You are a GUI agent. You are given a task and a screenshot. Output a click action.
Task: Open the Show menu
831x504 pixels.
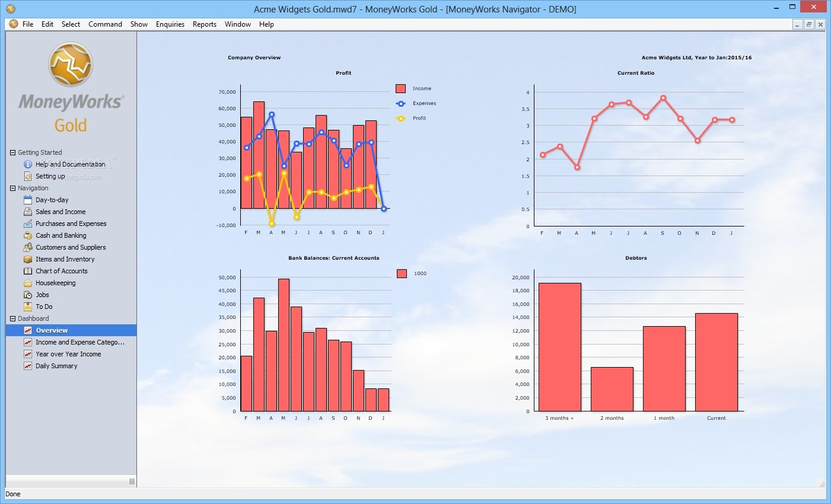[x=139, y=24]
